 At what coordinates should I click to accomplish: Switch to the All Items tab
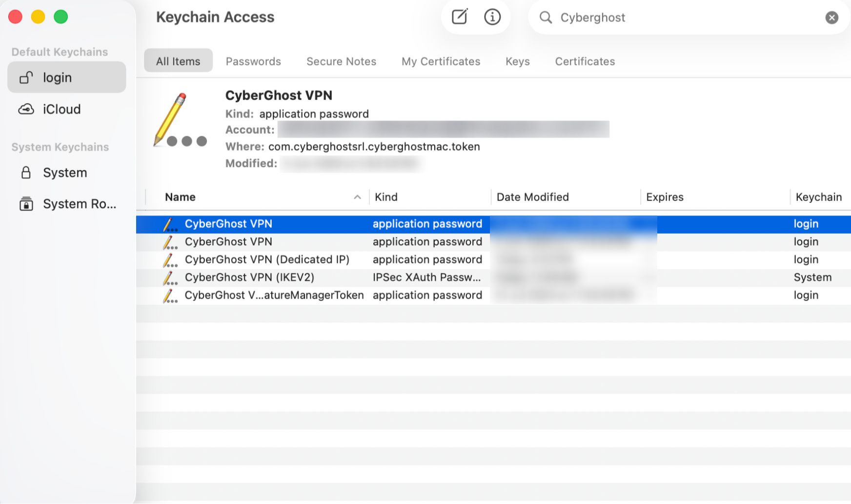(x=178, y=61)
